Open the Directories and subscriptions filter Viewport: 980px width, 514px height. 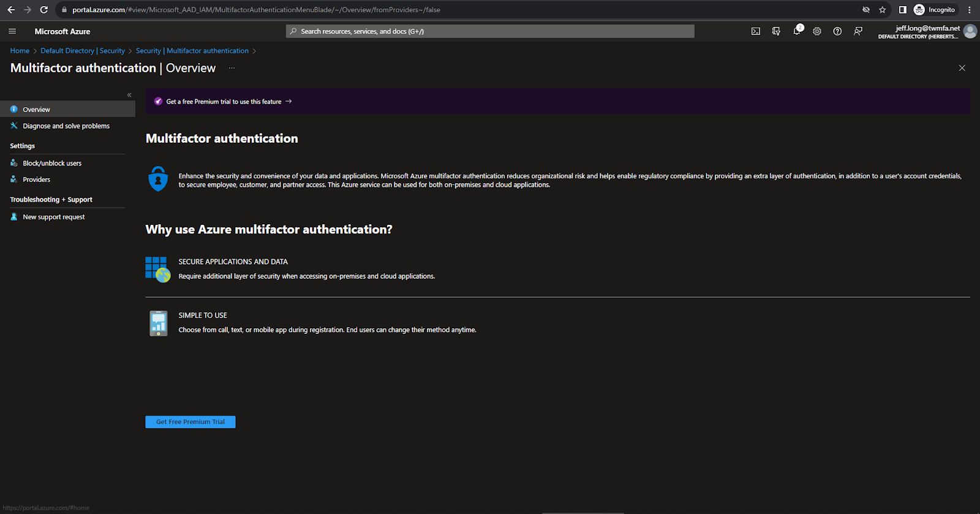click(776, 31)
